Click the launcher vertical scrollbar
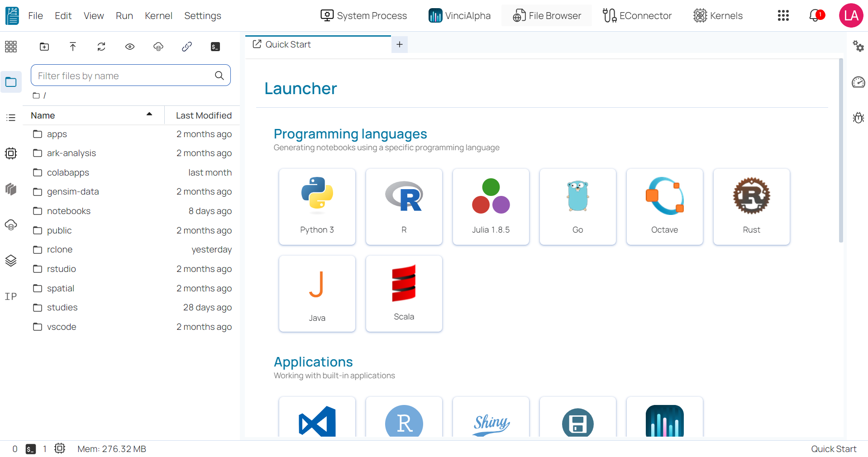This screenshot has width=868, height=457. (841, 151)
